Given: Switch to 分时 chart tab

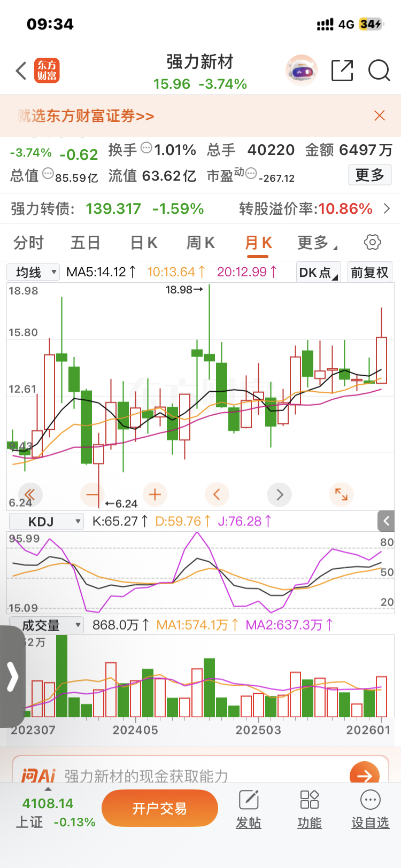Looking at the screenshot, I should [x=29, y=243].
